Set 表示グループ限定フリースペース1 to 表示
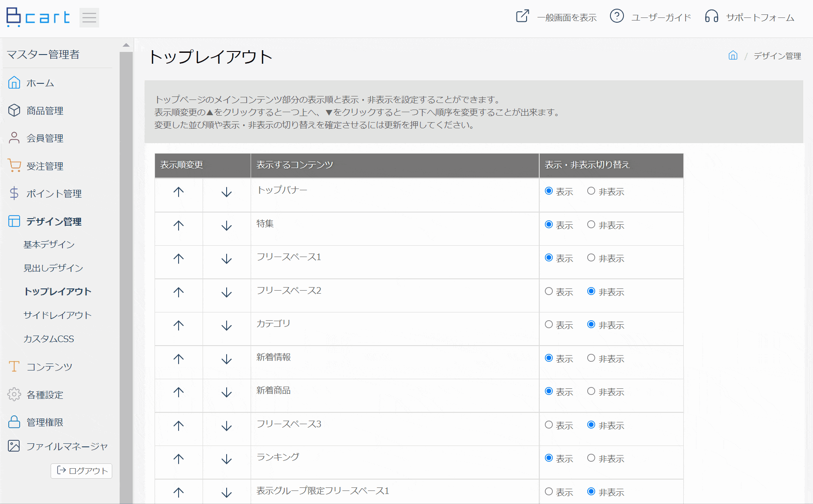Image resolution: width=813 pixels, height=504 pixels. 549,492
